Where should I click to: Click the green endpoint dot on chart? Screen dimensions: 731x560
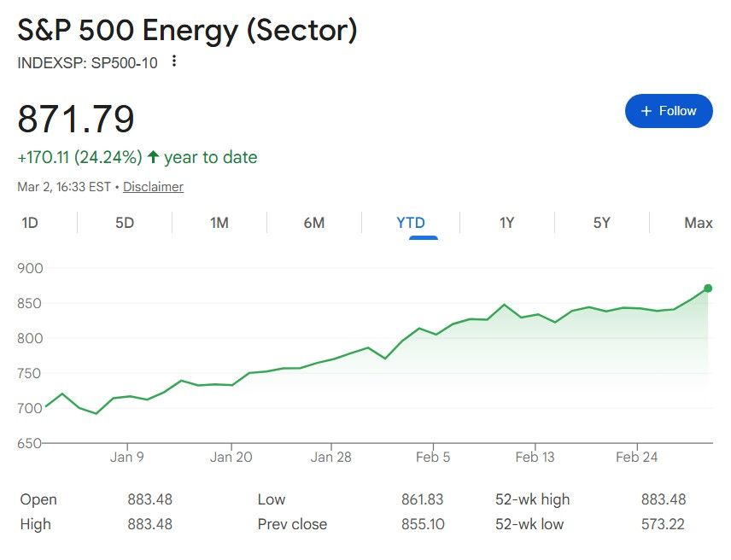[x=708, y=289]
